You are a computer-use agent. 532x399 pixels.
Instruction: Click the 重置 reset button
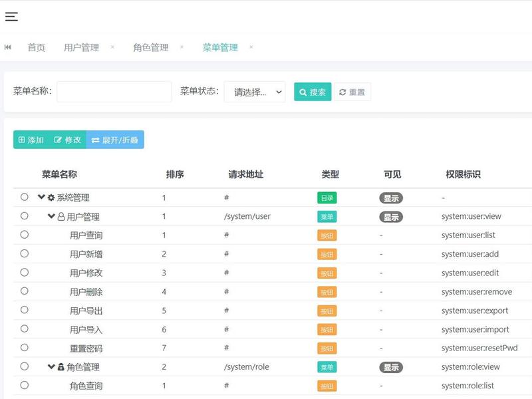pyautogui.click(x=352, y=92)
